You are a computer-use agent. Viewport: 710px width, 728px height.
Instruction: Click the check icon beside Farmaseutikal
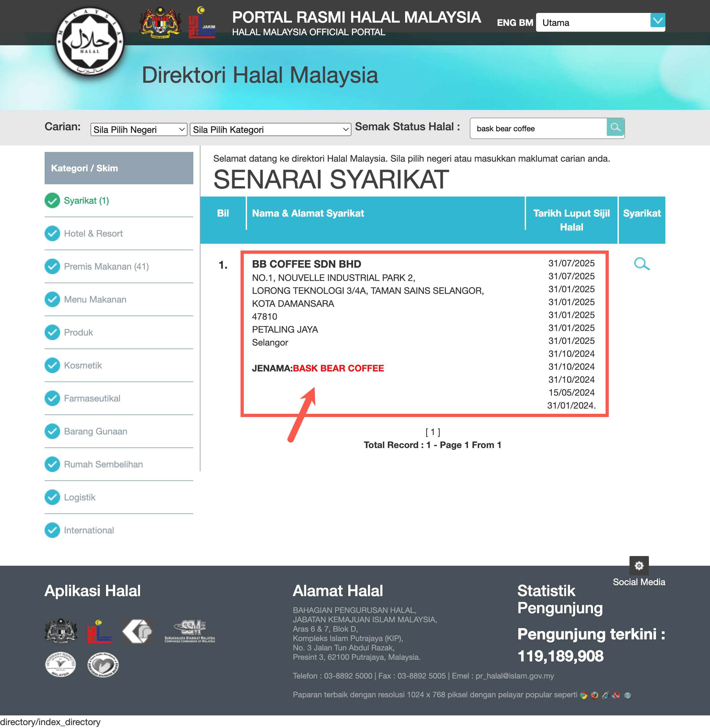(52, 398)
